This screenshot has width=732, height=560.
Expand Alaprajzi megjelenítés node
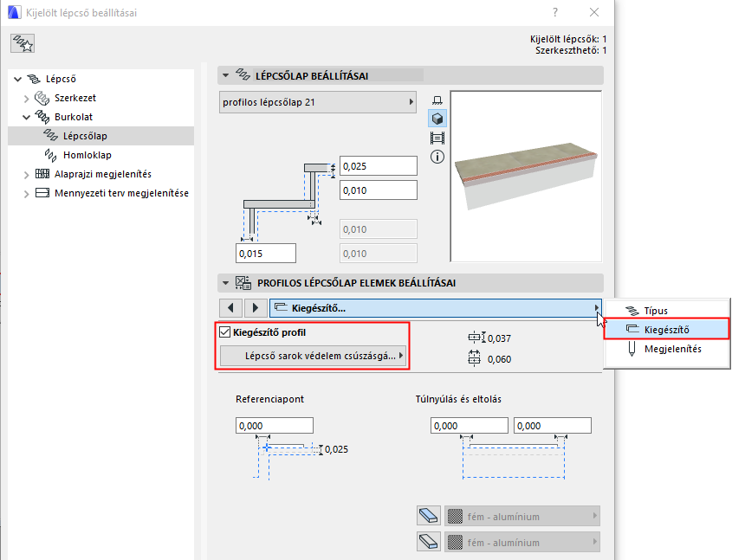[26, 175]
